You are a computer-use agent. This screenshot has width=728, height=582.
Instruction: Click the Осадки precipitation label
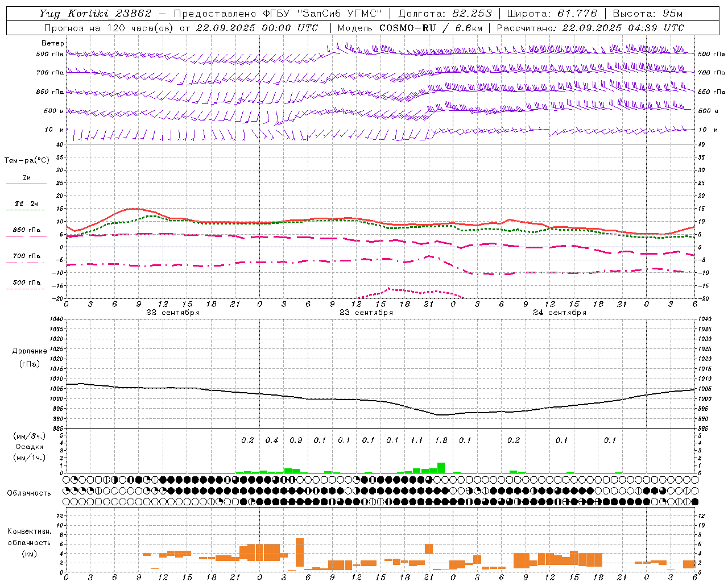pos(29,447)
